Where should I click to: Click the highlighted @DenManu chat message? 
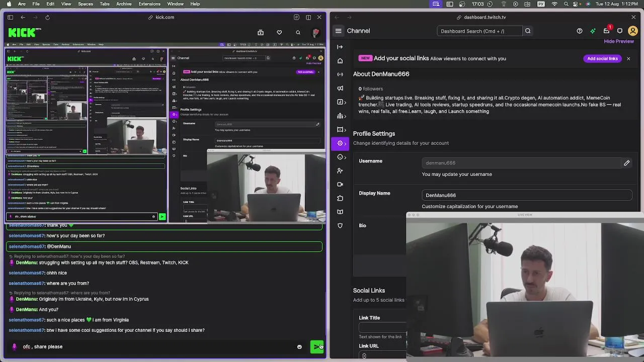pos(164,246)
